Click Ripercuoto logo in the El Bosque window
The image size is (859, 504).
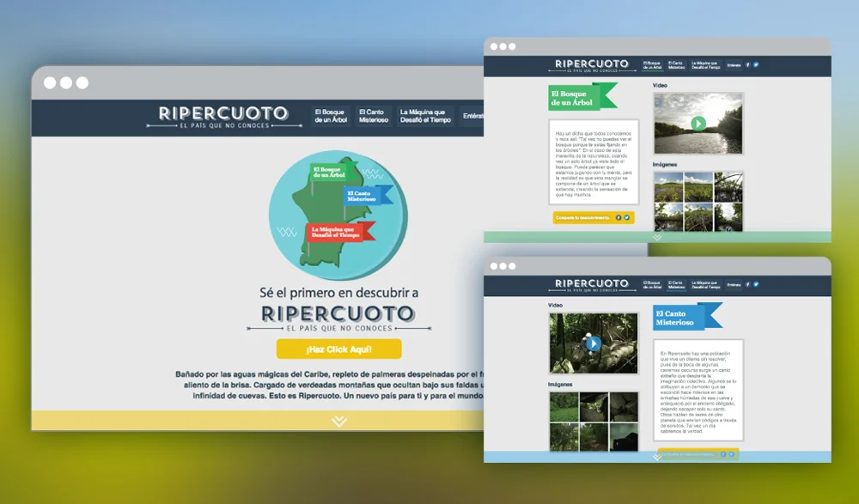(592, 65)
